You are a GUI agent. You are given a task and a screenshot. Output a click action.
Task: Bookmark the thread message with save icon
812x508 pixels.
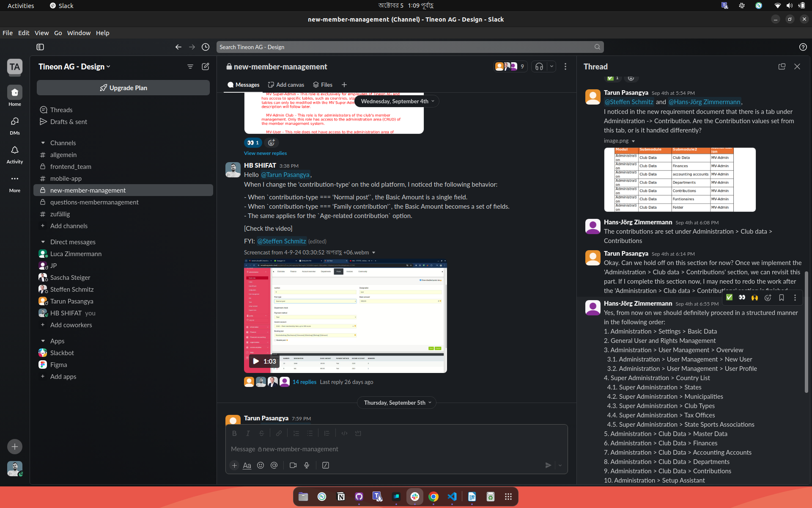[782, 298]
